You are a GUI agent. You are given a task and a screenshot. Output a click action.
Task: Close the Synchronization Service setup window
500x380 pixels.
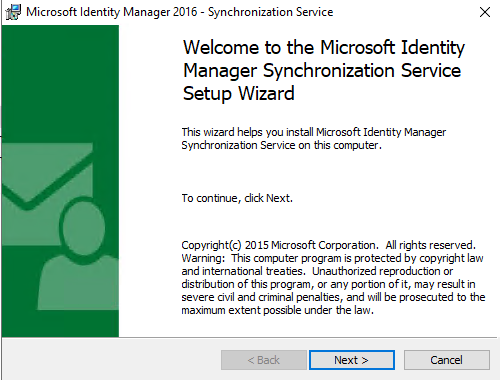(485, 12)
